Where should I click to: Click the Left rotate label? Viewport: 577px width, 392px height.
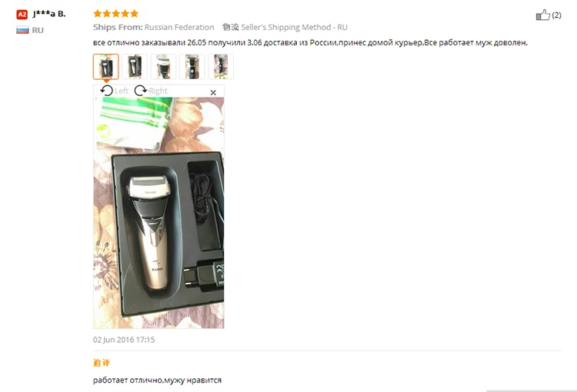coord(121,91)
